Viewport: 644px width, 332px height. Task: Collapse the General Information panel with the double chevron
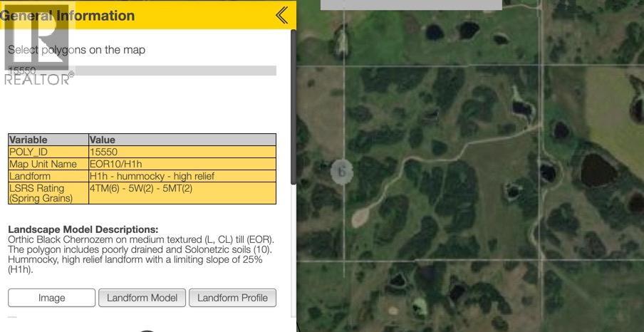pos(282,15)
